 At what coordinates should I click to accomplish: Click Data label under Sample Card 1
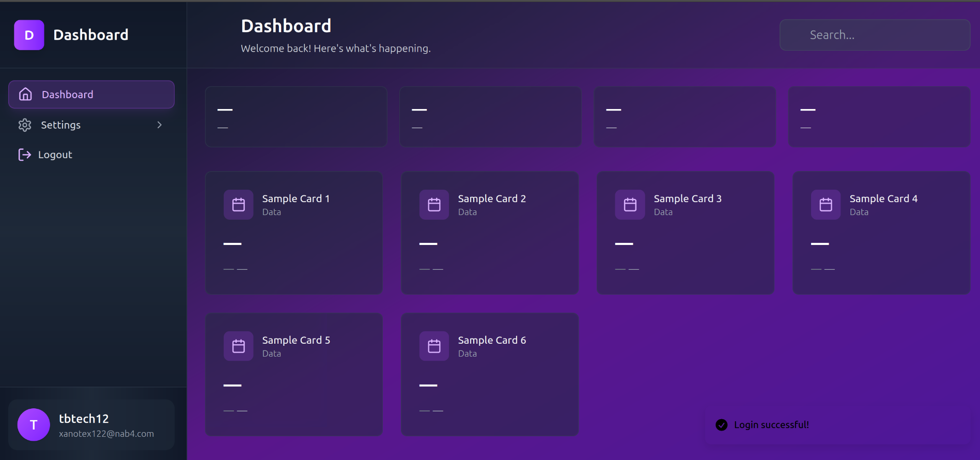point(272,212)
